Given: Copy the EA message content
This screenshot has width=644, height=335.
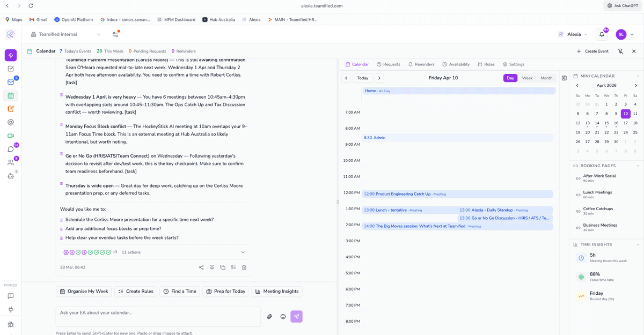Looking at the screenshot, I should tap(223, 267).
